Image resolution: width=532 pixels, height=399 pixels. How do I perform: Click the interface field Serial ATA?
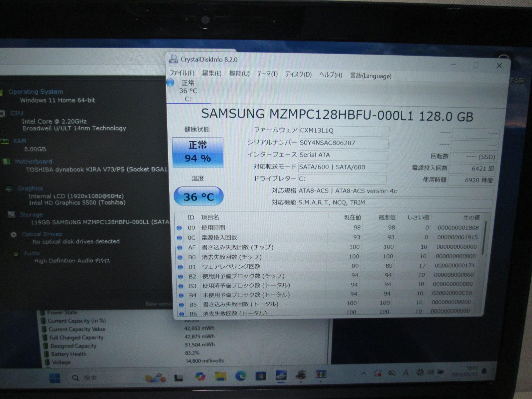coord(343,155)
